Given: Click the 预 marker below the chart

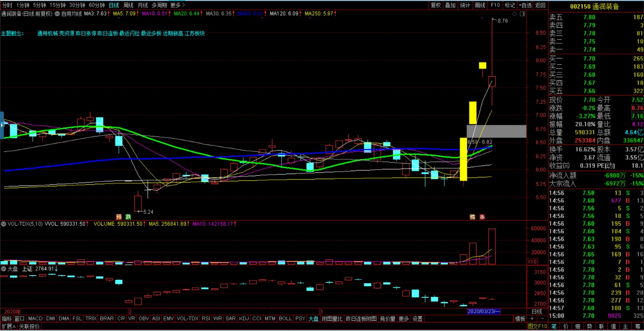Looking at the screenshot, I should 119,216.
